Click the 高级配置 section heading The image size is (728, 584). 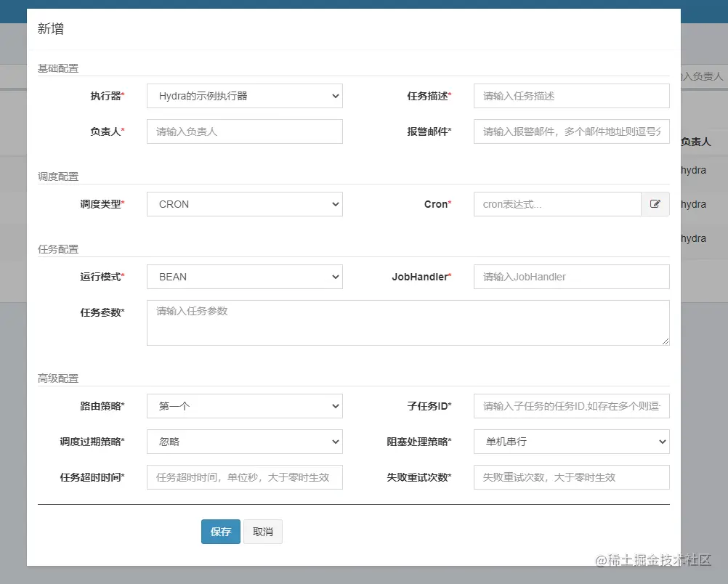[58, 378]
